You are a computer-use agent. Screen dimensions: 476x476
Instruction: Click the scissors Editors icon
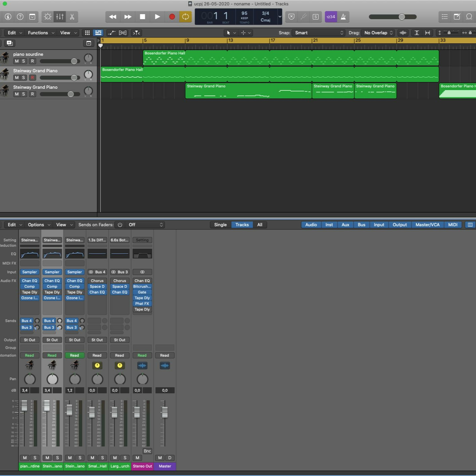tap(72, 17)
